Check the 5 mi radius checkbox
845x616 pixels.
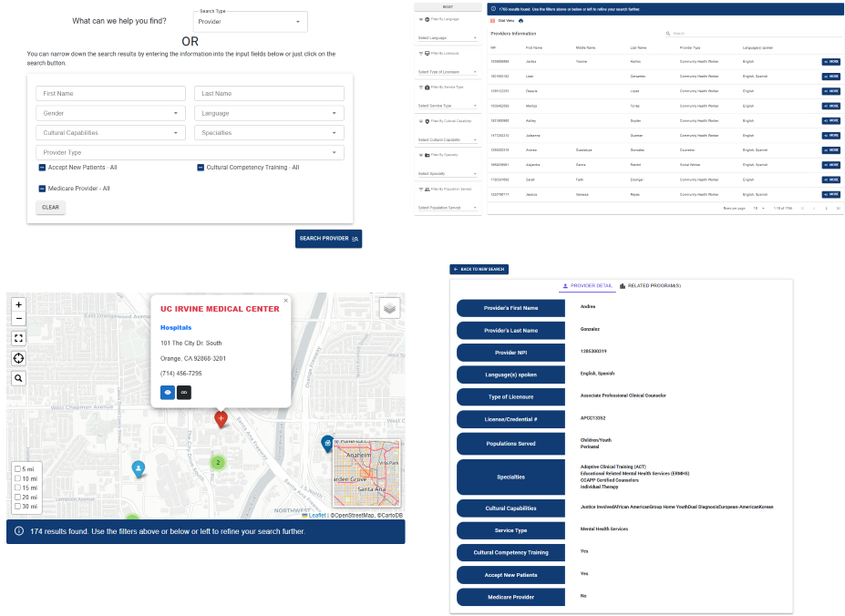pos(17,469)
